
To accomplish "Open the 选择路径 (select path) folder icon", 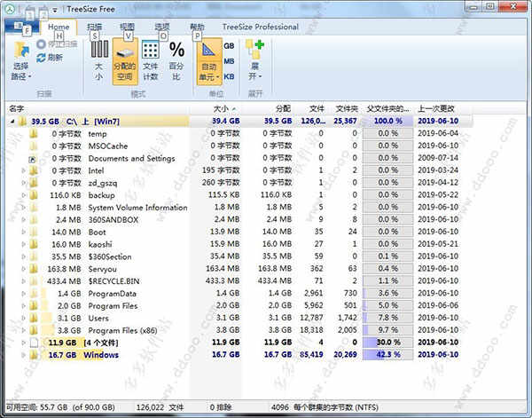I will click(21, 51).
